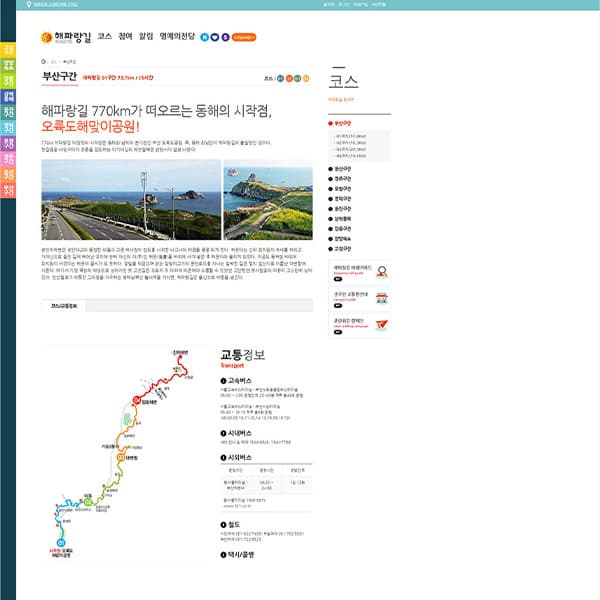This screenshot has height=600, width=600.
Task: Click the 부산구간 page title
Action: click(60, 77)
